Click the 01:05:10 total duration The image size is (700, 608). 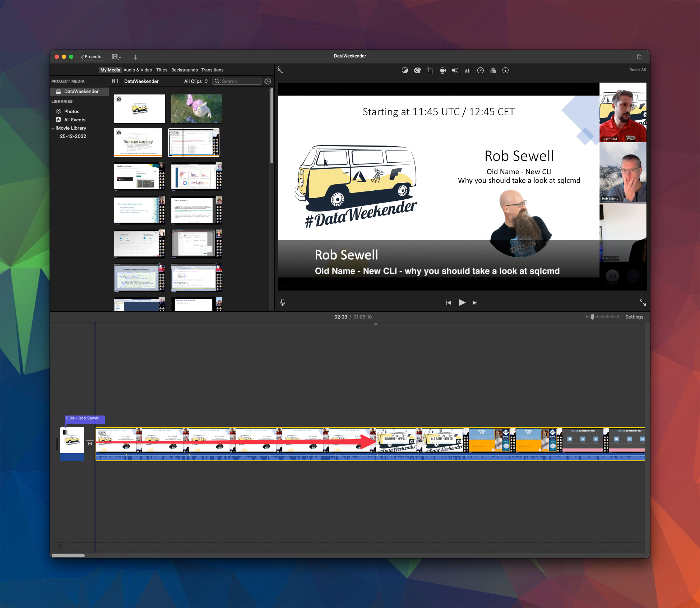click(363, 317)
